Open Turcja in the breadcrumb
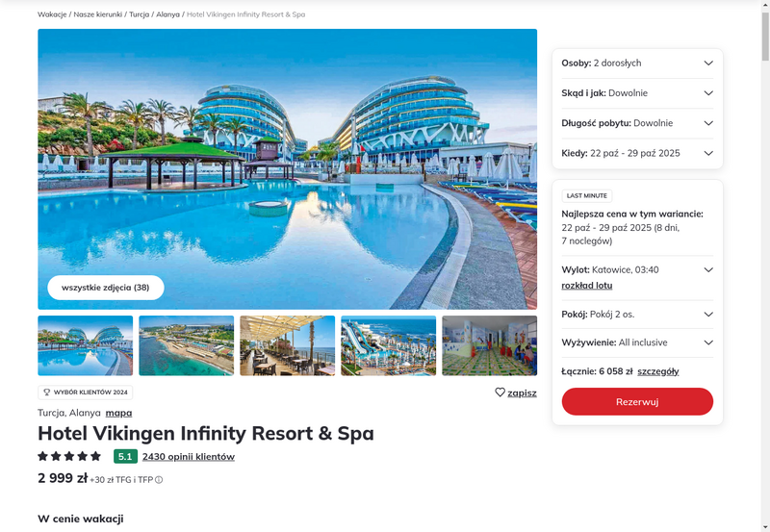Image resolution: width=770 pixels, height=532 pixels. point(139,14)
